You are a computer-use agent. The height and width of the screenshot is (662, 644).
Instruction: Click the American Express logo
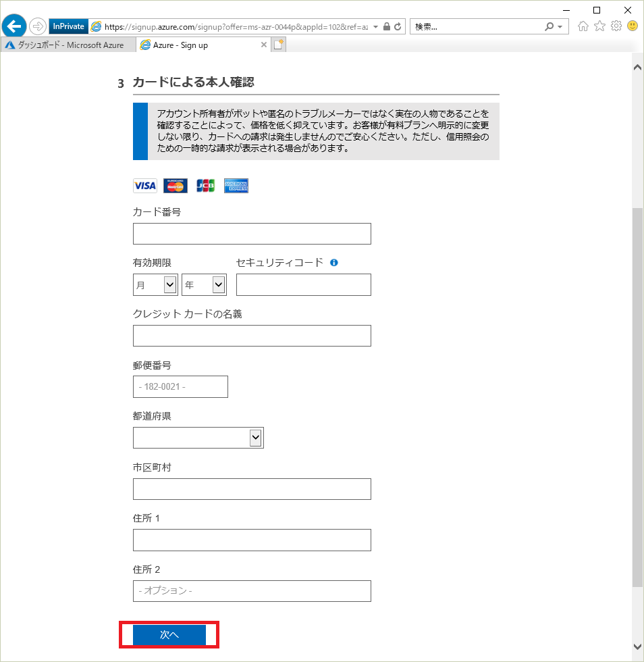click(236, 186)
